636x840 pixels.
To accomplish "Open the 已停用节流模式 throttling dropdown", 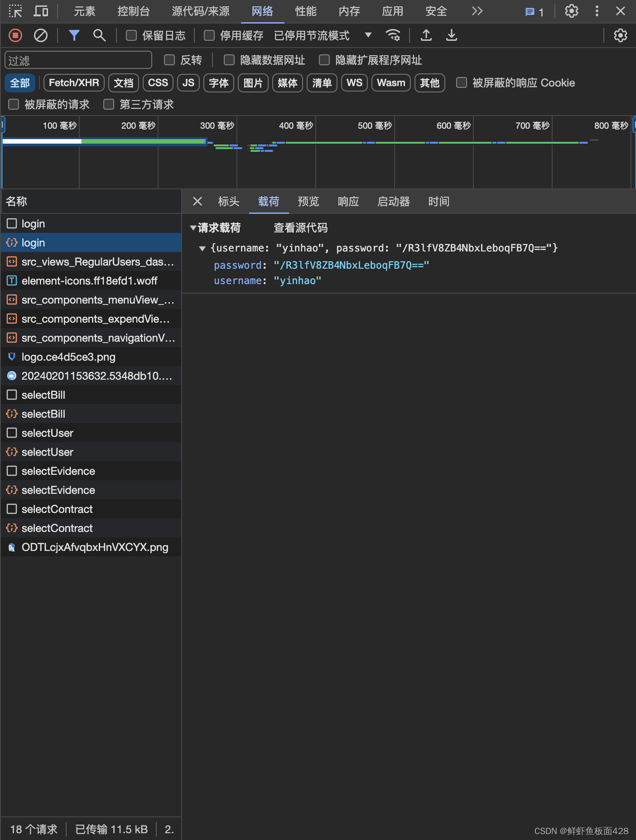I will pos(323,35).
